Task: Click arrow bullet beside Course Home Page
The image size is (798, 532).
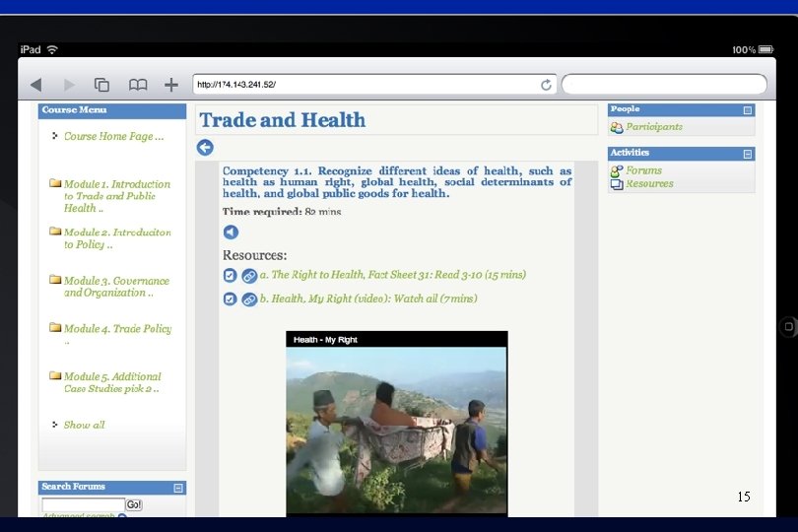Action: click(54, 135)
